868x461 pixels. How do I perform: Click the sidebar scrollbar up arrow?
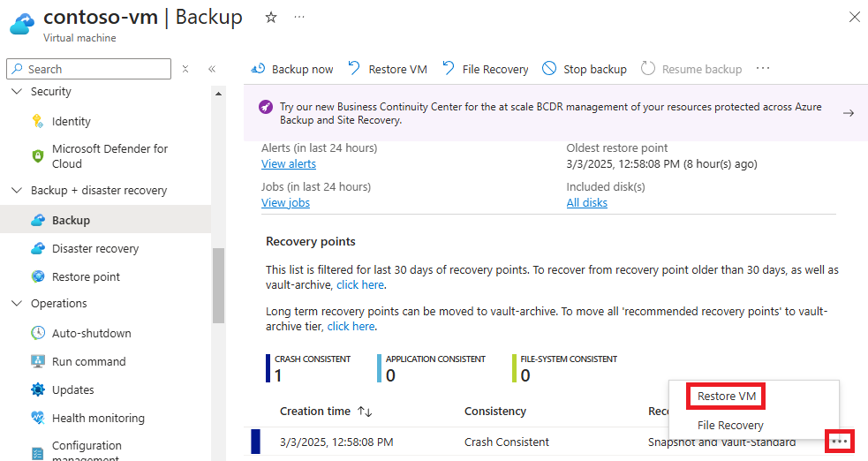point(218,94)
